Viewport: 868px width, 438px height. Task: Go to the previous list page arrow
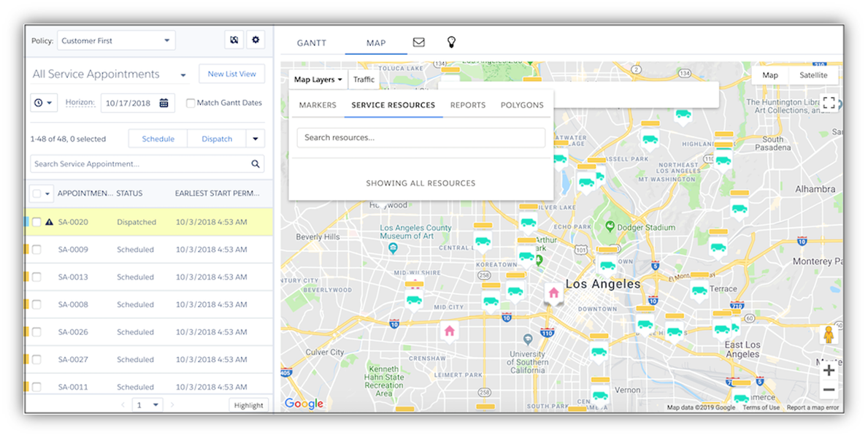tap(123, 404)
